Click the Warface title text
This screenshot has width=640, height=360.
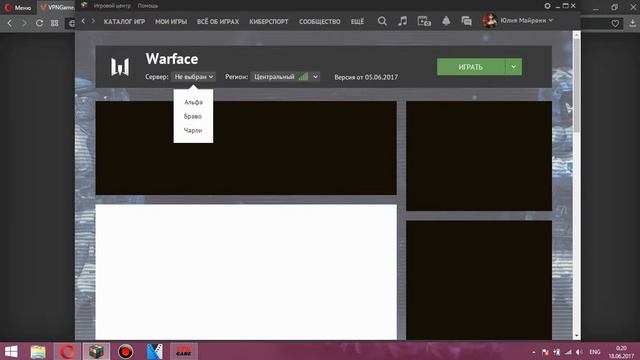pyautogui.click(x=172, y=59)
